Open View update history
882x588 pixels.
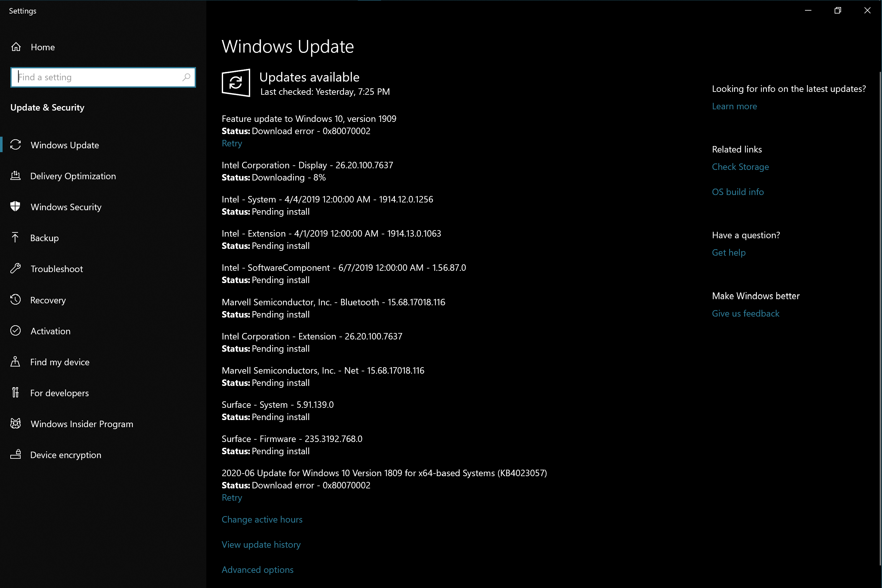(261, 544)
